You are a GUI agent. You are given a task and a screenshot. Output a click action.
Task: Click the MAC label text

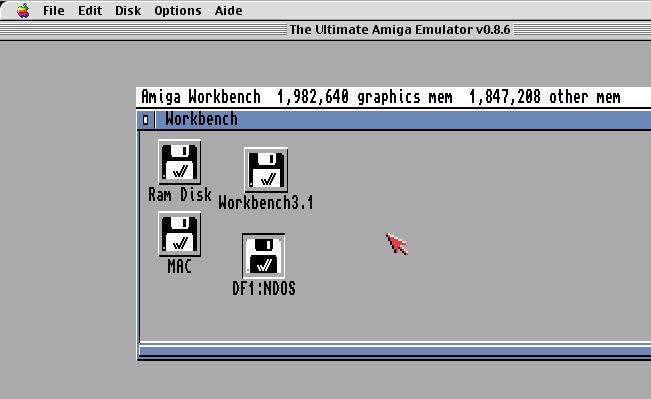coord(179,267)
